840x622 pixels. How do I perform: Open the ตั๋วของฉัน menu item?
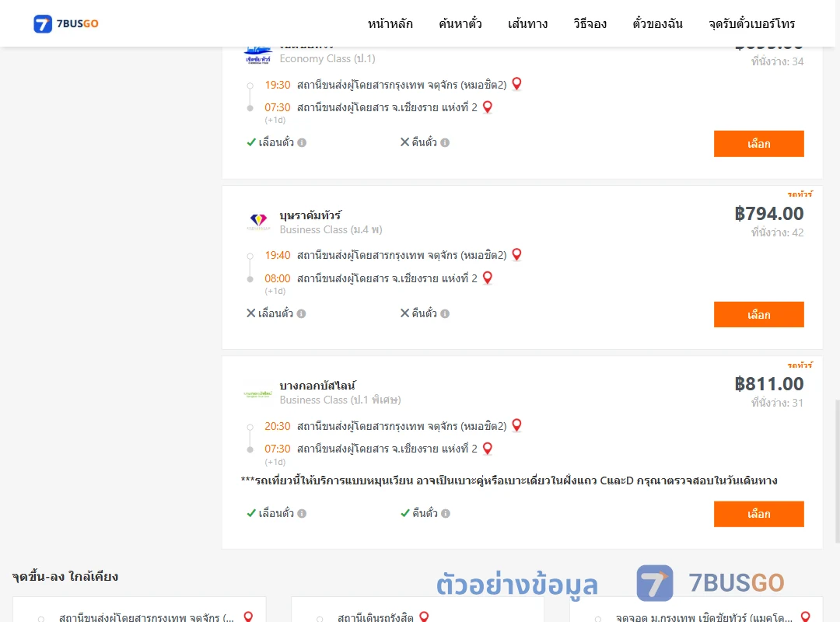click(657, 23)
